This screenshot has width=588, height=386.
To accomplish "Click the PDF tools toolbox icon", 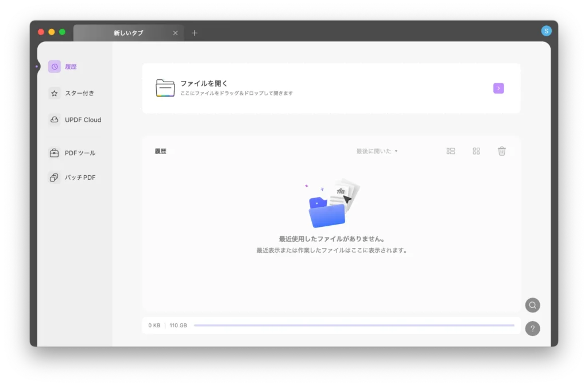I will (55, 153).
